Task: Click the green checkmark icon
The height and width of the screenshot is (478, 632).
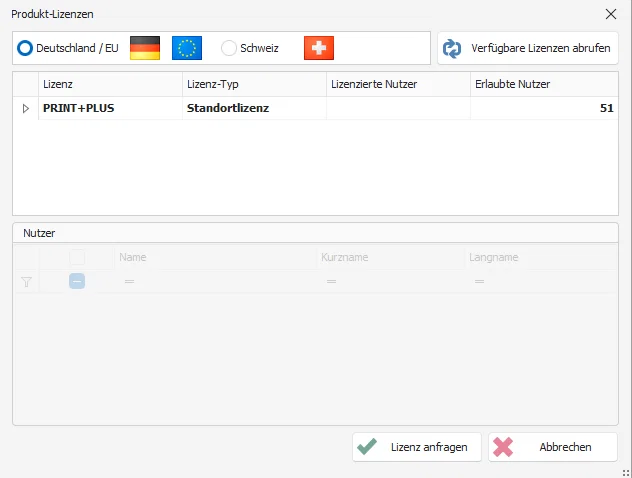Action: pos(367,447)
